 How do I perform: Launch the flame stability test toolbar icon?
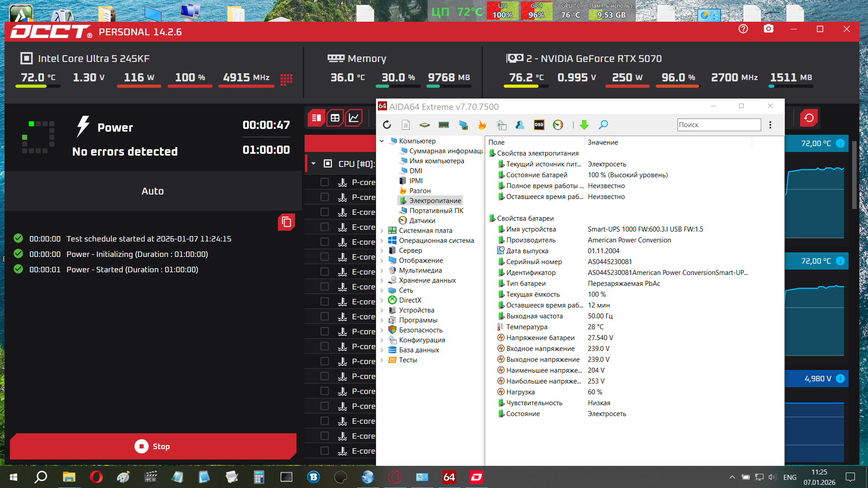pos(482,125)
